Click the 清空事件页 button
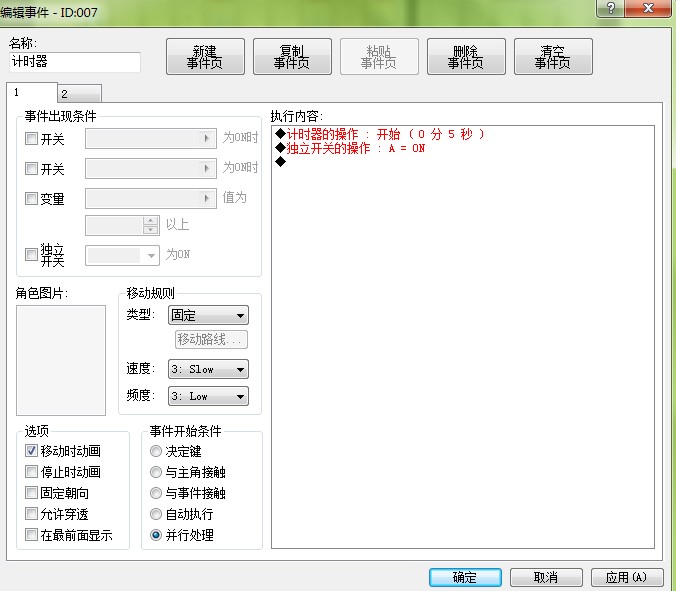Screen dimensions: 676x591 pyautogui.click(x=553, y=57)
